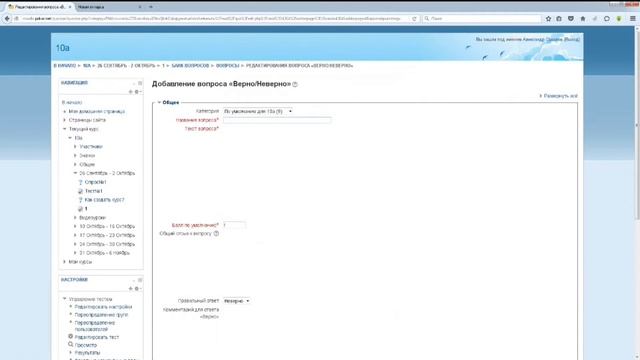Expand Результаты in Settings block
This screenshot has width=640, height=360.
71,352
